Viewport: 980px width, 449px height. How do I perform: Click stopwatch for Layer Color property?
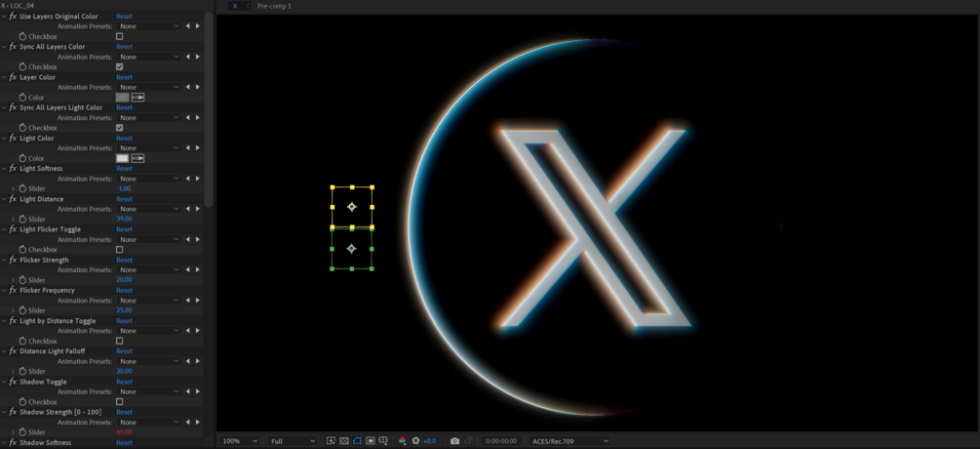pos(22,98)
